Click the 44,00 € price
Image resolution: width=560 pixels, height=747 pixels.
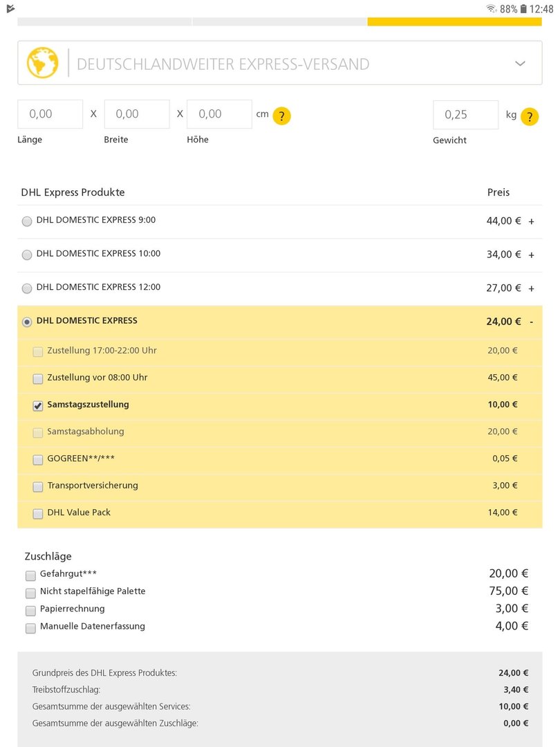tap(503, 221)
